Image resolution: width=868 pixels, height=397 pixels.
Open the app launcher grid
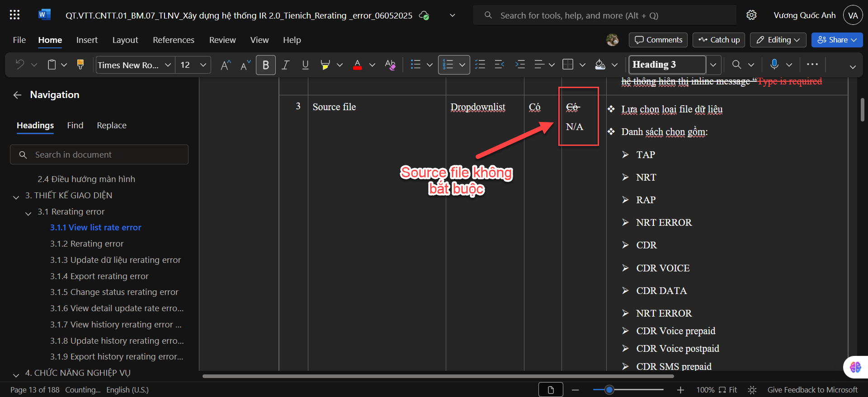14,15
